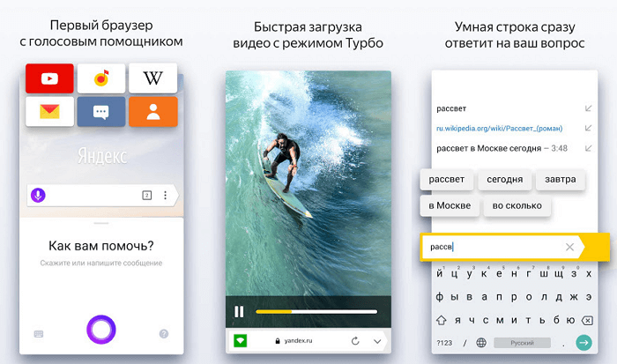
Task: Reload the yandex.ru page
Action: click(355, 340)
